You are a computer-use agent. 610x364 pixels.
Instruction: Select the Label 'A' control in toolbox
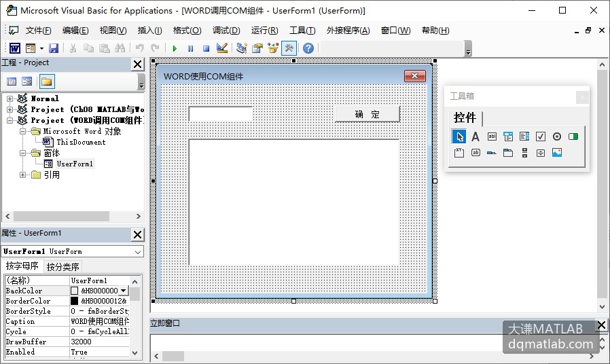[476, 136]
